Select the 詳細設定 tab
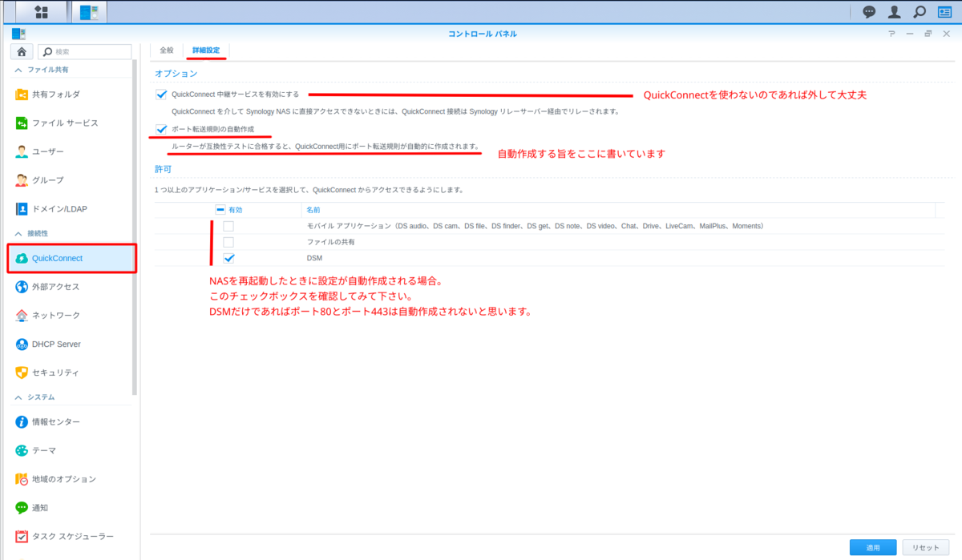962x560 pixels. tap(205, 50)
